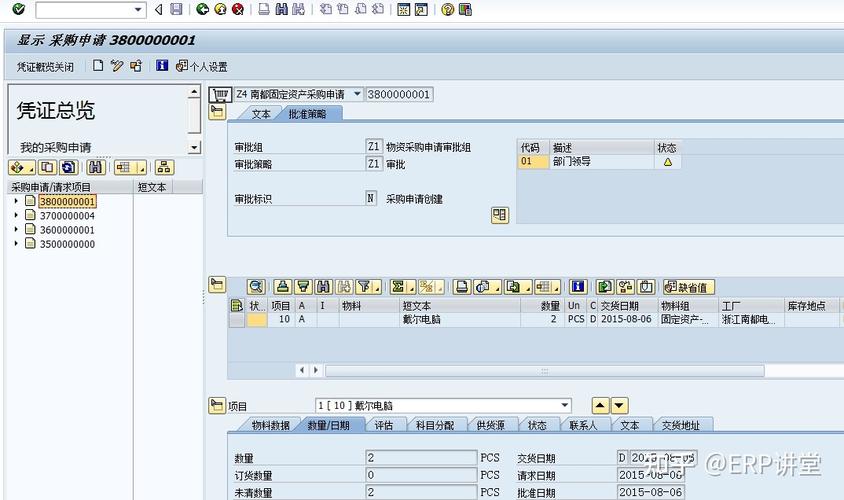This screenshot has height=500, width=844.
Task: Click the print icon in item toolbar
Action: (x=461, y=287)
